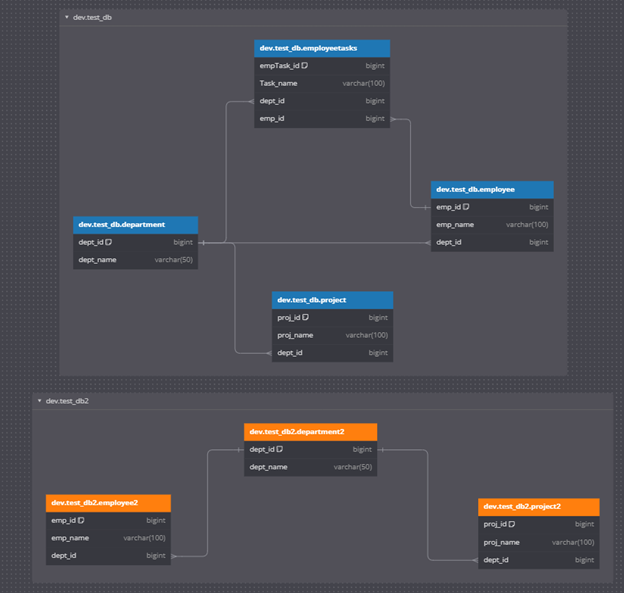Select the emp_name column in employee table
This screenshot has width=624, height=593.
click(x=492, y=225)
